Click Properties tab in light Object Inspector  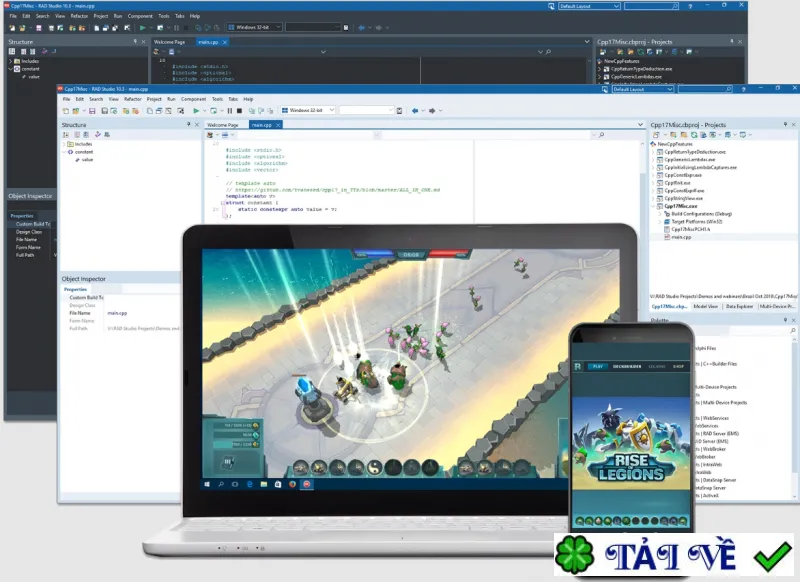pos(75,289)
